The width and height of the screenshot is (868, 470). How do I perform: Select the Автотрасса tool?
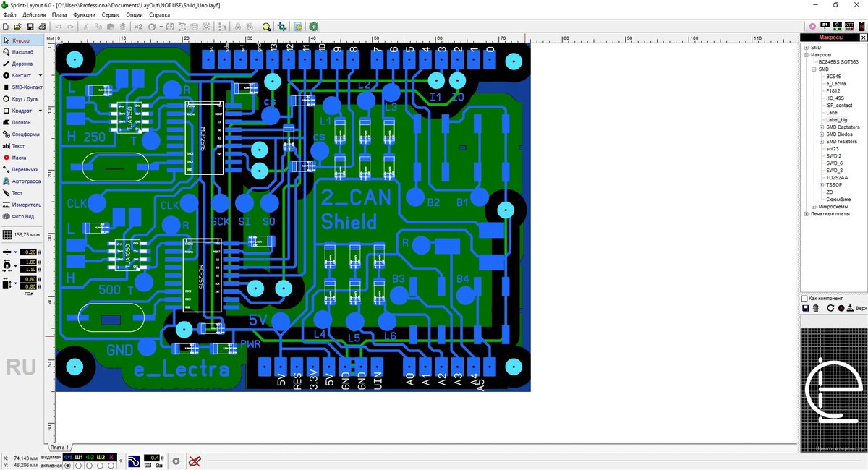tap(22, 181)
